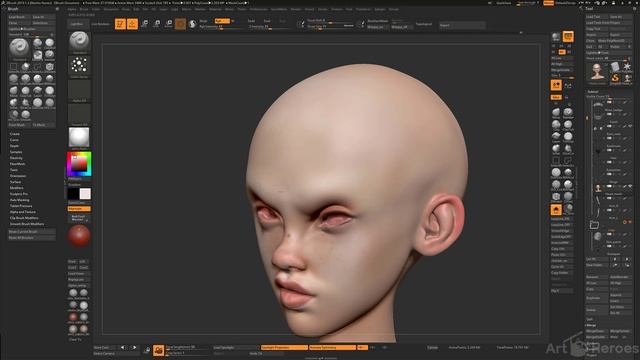
Task: Expand the Auto Masking section
Action: [x=20, y=200]
